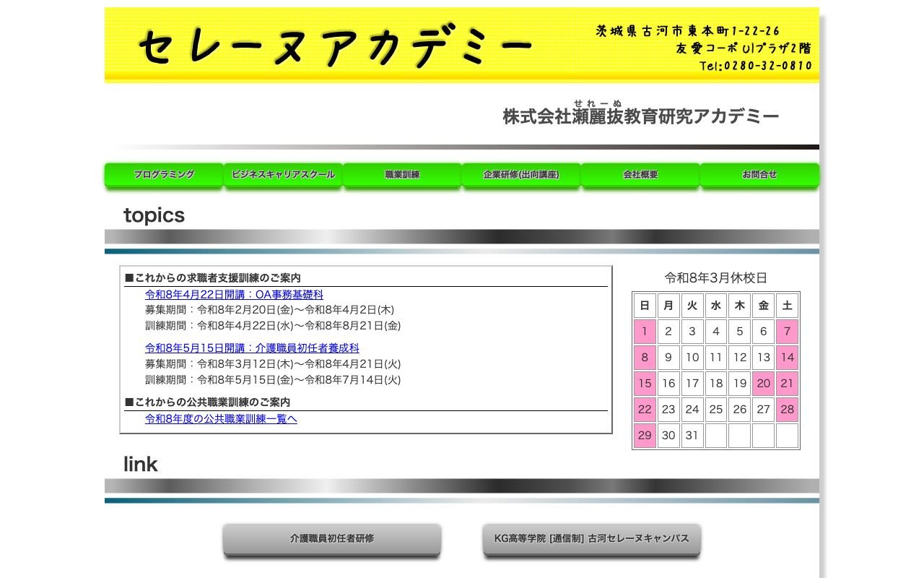Click the KG高等学院 古河セレーヌキャンパス button
The height and width of the screenshot is (578, 924).
click(x=591, y=538)
